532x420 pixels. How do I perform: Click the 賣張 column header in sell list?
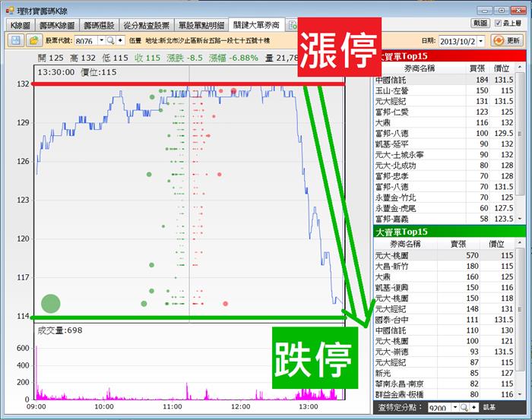pos(458,244)
